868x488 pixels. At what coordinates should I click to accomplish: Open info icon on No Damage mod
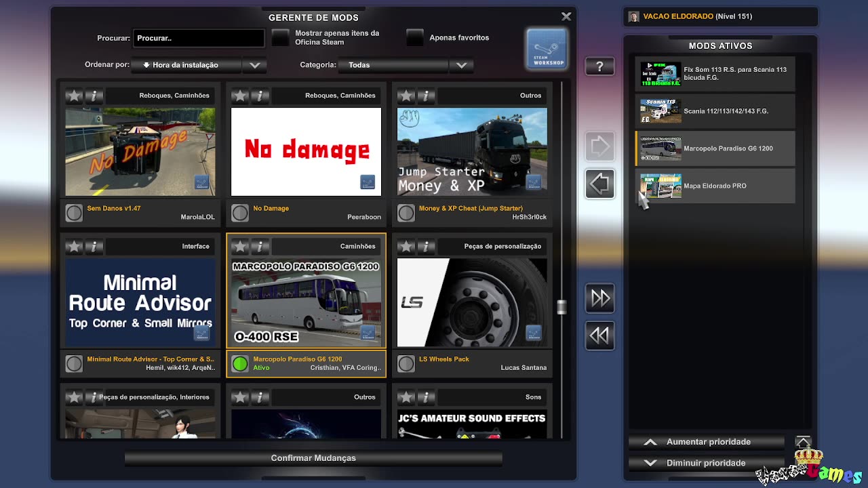(260, 96)
